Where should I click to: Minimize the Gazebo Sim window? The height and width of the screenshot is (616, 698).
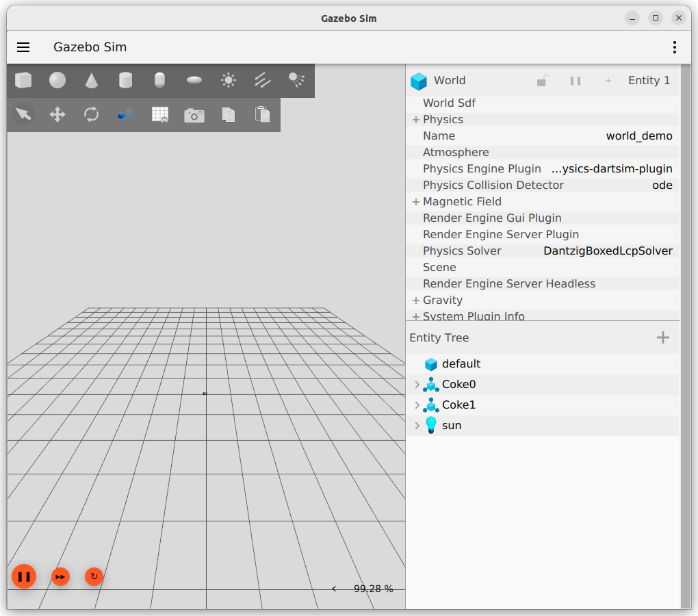[x=632, y=18]
